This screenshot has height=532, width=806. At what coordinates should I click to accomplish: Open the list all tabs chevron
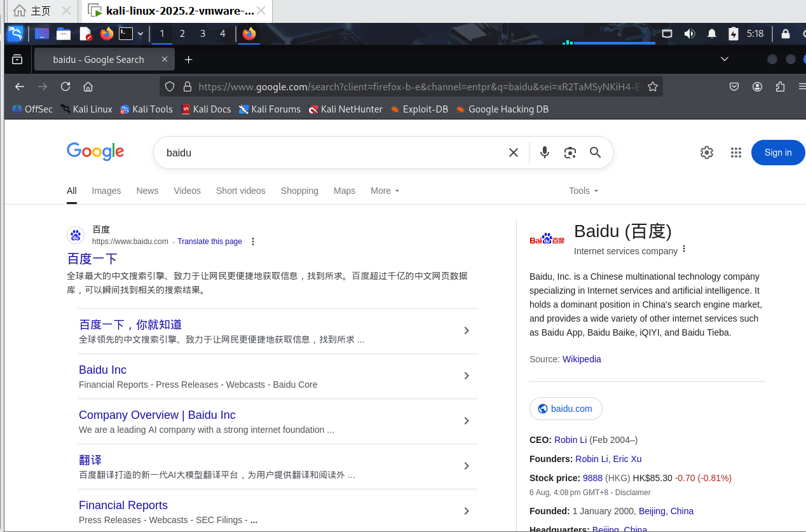[724, 59]
